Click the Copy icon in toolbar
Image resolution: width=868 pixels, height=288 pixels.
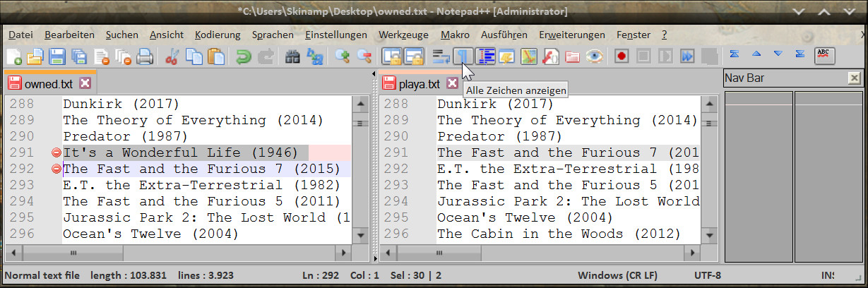point(194,56)
